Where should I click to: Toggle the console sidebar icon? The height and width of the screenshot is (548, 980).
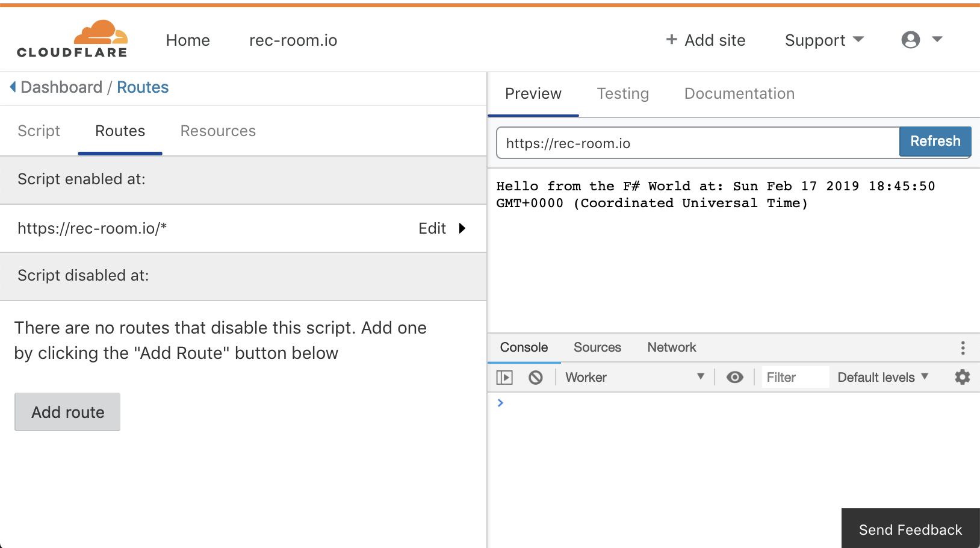(x=504, y=378)
